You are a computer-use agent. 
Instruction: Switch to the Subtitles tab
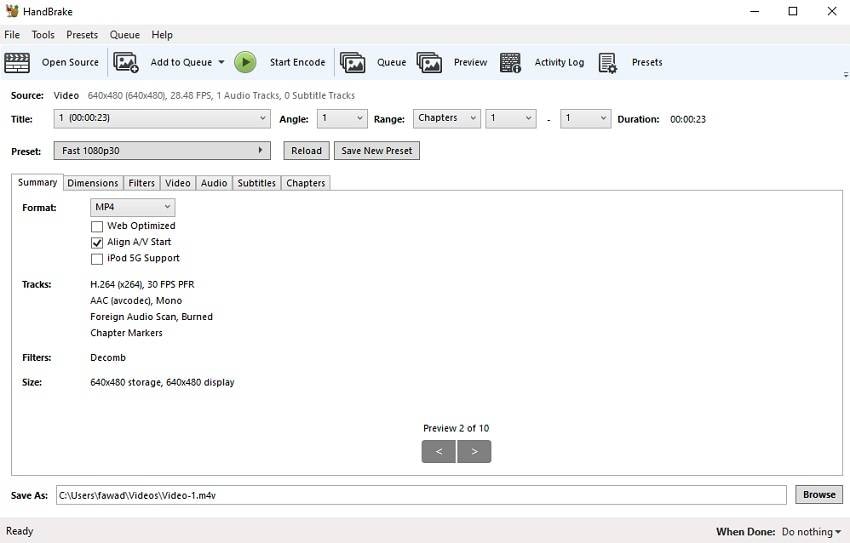point(256,183)
